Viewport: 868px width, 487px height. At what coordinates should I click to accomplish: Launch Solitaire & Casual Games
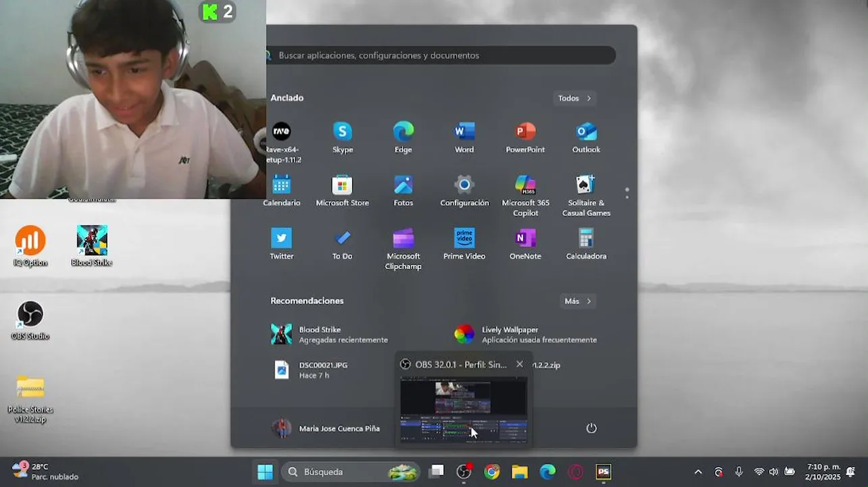coord(586,195)
